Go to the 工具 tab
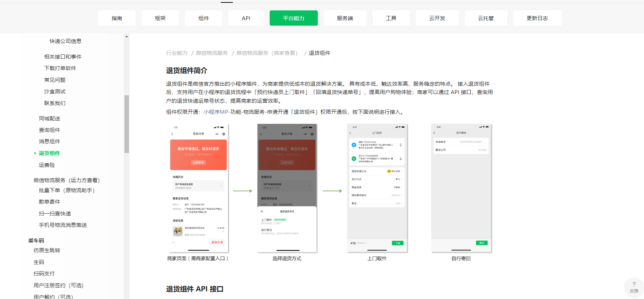The image size is (644, 299). pos(391,18)
